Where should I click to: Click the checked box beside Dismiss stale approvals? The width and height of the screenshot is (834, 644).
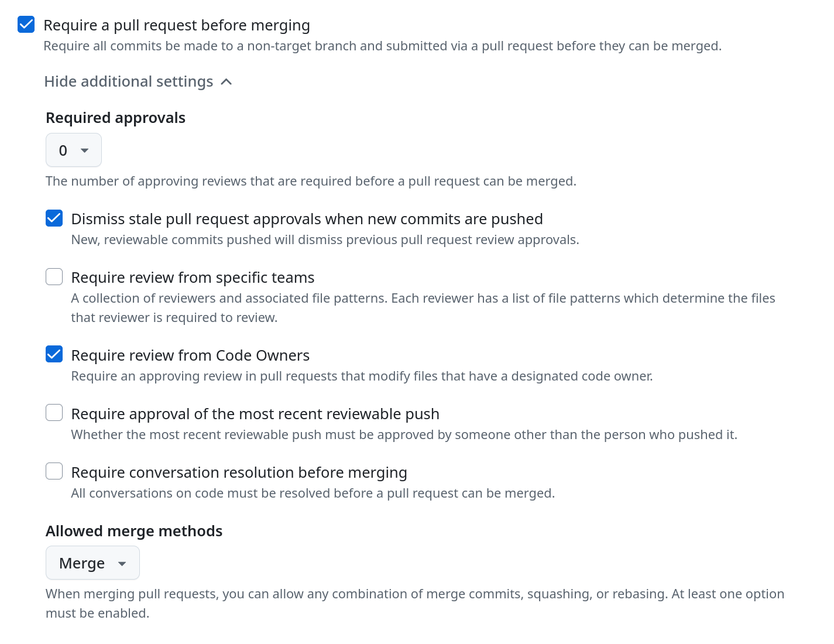pos(54,218)
